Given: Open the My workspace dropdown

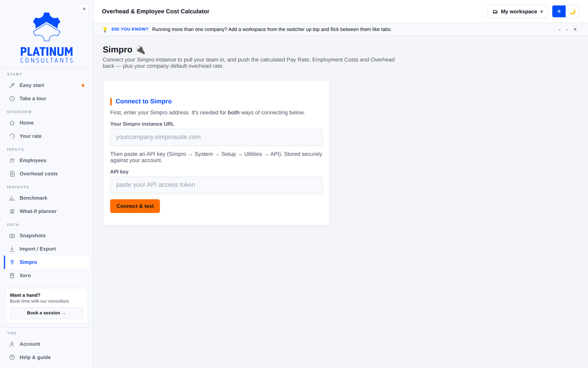Looking at the screenshot, I should (x=517, y=11).
